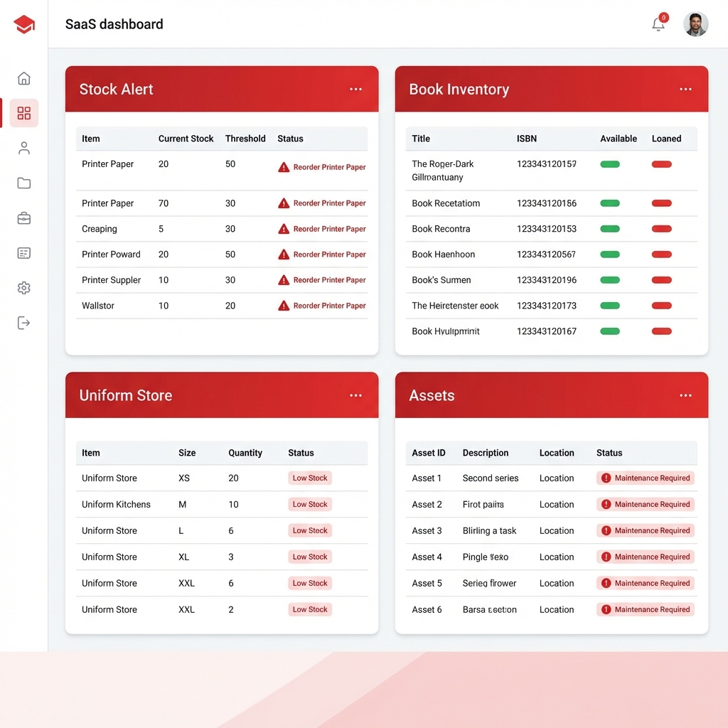The width and height of the screenshot is (728, 728).
Task: Open Assets card three-dot menu
Action: (685, 396)
